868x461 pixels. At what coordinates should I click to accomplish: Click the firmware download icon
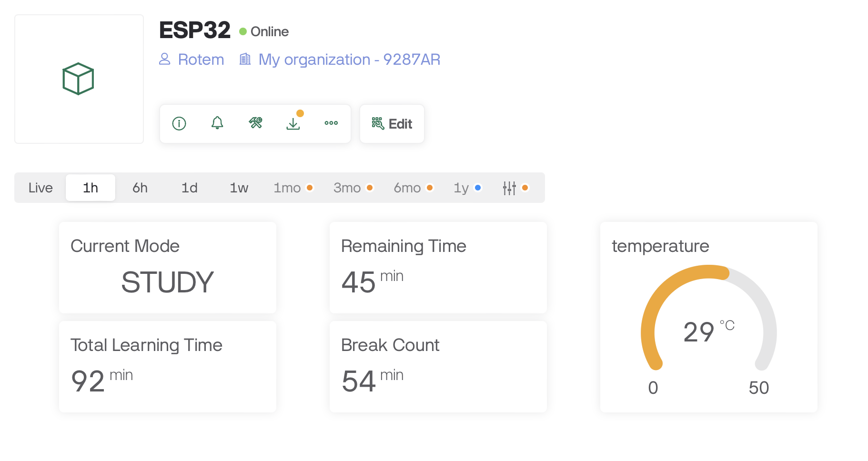click(293, 123)
